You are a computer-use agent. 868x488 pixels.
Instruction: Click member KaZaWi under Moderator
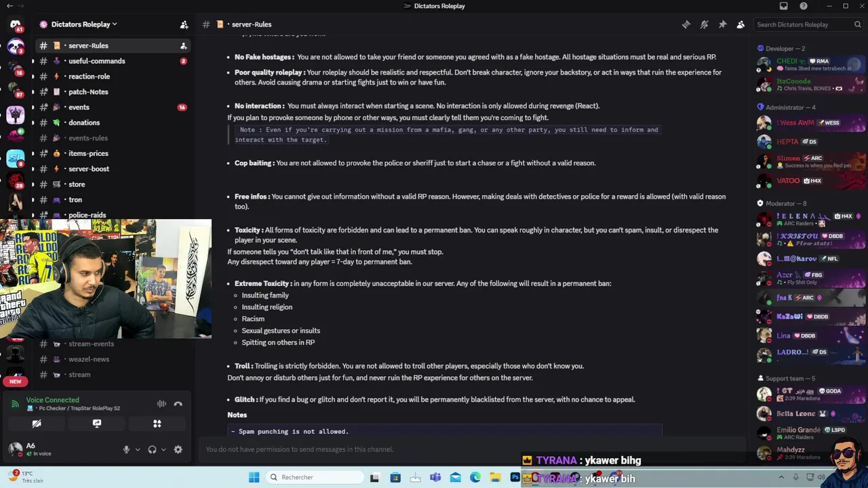coord(811,317)
